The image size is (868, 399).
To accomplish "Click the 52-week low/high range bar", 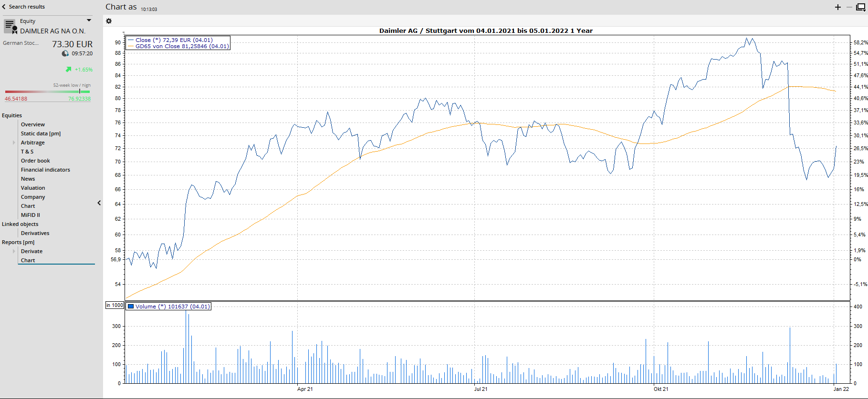I will [x=47, y=92].
